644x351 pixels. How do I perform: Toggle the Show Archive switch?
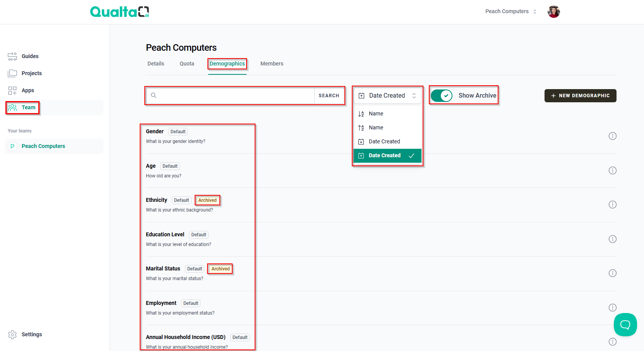442,96
